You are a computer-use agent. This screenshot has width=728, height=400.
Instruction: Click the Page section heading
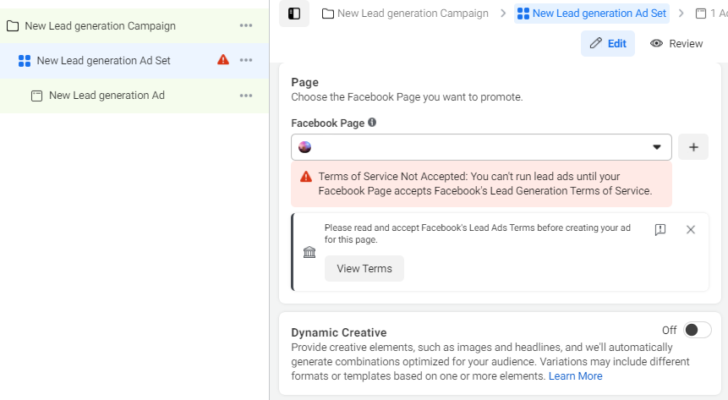(305, 82)
